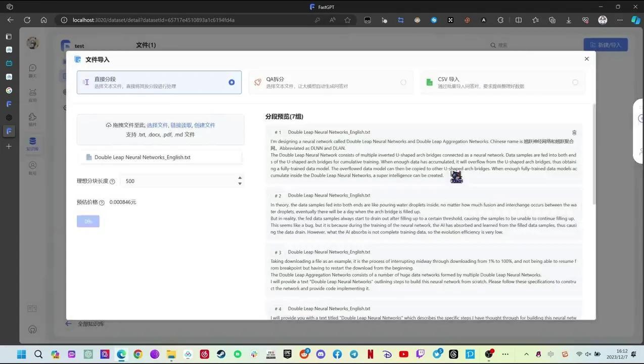Click the 创建文件 link

click(205, 125)
